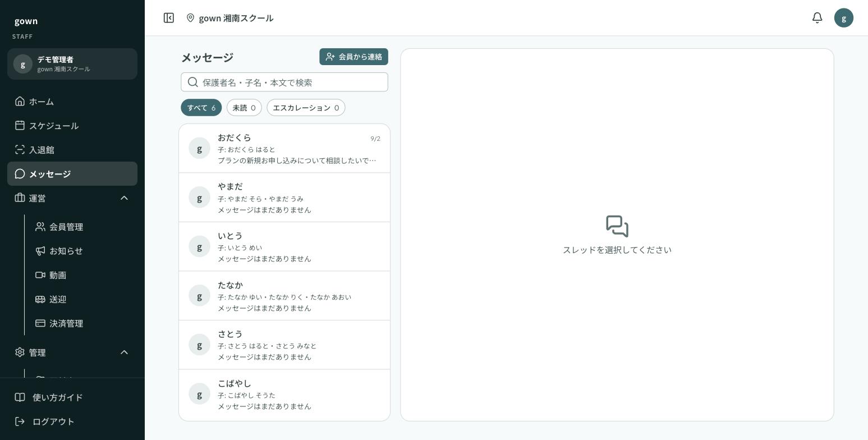Click the 9/2 date on おだくら thread
Viewport: 868px width, 440px height.
click(x=375, y=139)
